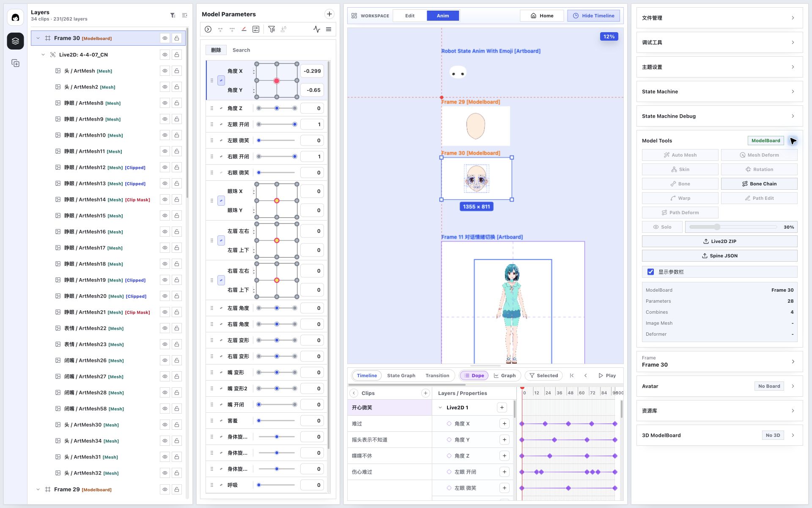This screenshot has height=508, width=812.
Task: Click the link icon beside 角度 X/Y parameter
Action: click(221, 80)
